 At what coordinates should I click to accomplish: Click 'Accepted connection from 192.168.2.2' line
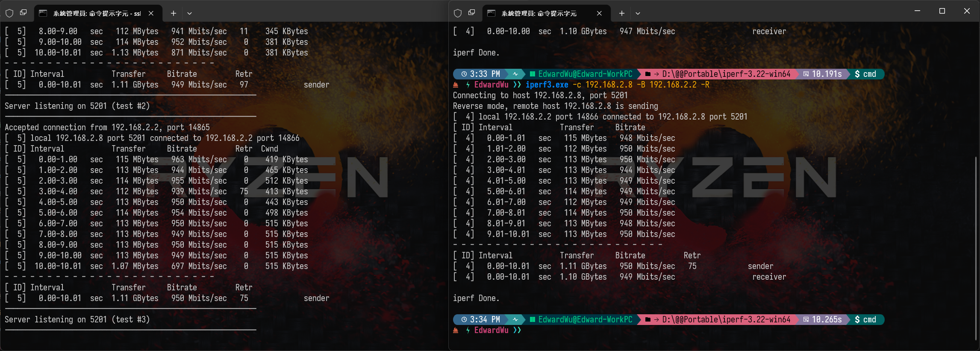107,127
